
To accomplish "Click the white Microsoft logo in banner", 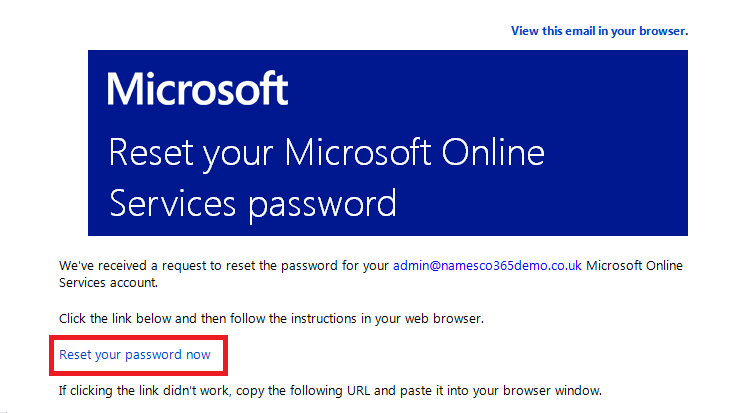I will coord(197,88).
